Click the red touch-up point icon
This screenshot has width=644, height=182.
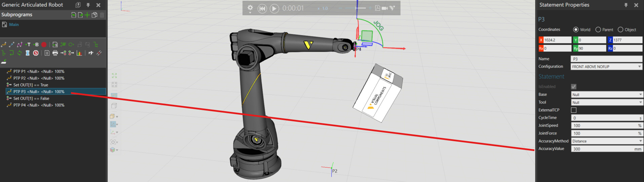(44, 44)
